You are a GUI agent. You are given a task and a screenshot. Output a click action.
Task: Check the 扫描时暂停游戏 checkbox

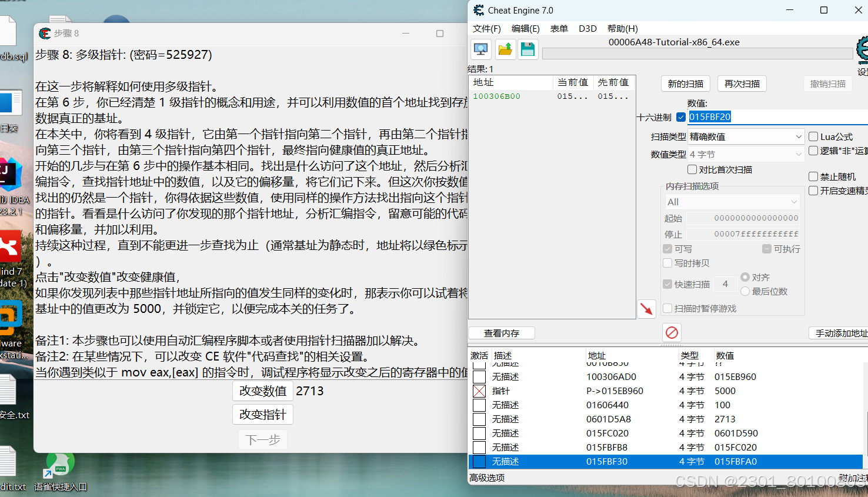coord(667,308)
